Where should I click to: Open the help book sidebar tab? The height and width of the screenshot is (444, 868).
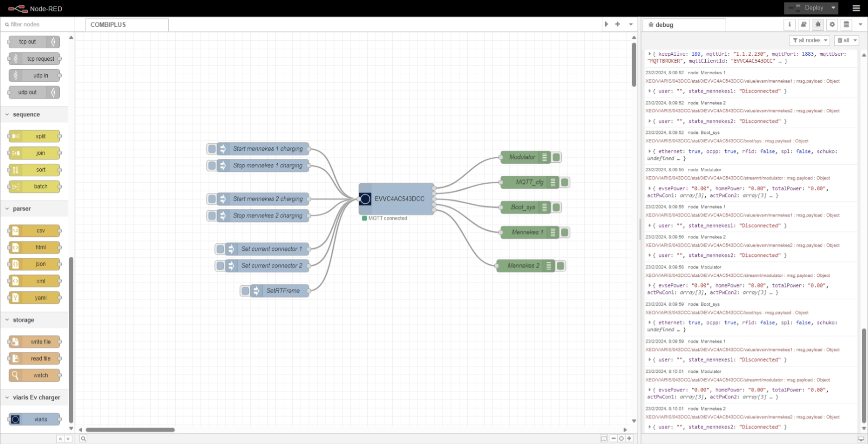click(x=804, y=24)
